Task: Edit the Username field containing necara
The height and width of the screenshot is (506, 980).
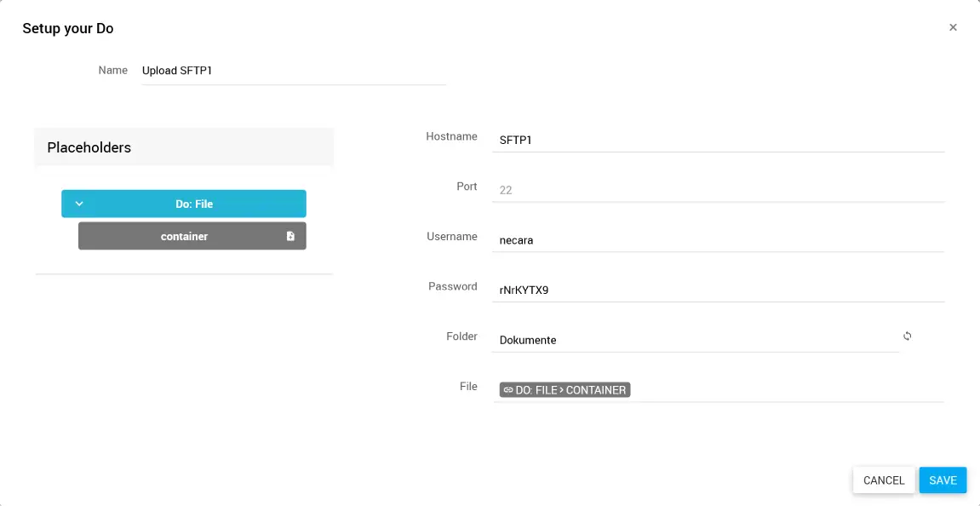Action: [718, 240]
